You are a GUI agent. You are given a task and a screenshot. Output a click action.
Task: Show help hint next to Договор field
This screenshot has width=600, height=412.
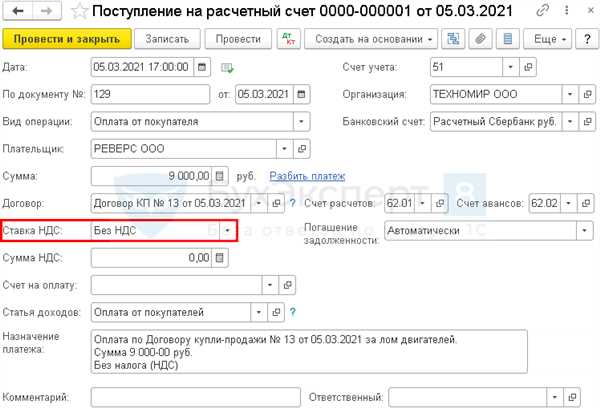(x=293, y=203)
